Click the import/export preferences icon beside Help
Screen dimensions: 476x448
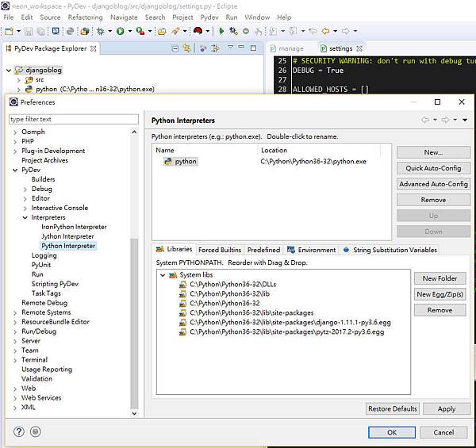35,432
